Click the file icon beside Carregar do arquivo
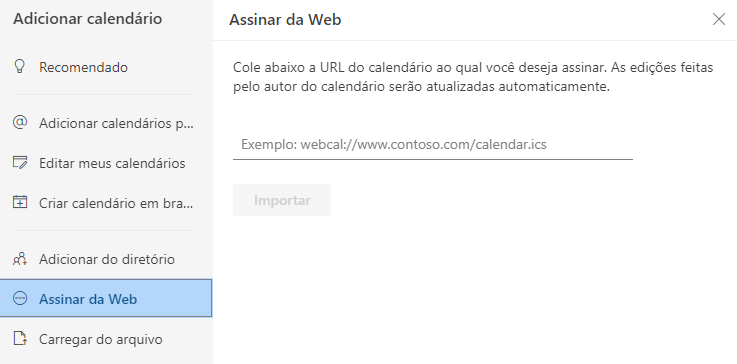737x364 pixels. pyautogui.click(x=20, y=339)
